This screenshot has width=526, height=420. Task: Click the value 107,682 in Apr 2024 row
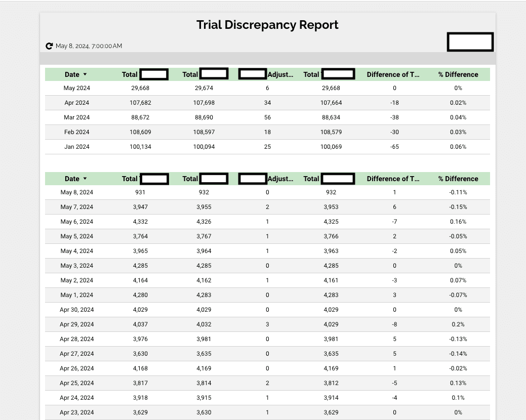tap(140, 103)
